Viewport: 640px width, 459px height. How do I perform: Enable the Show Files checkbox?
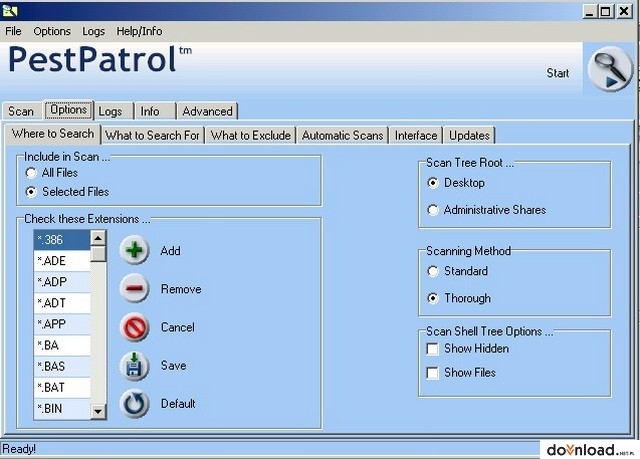click(432, 373)
